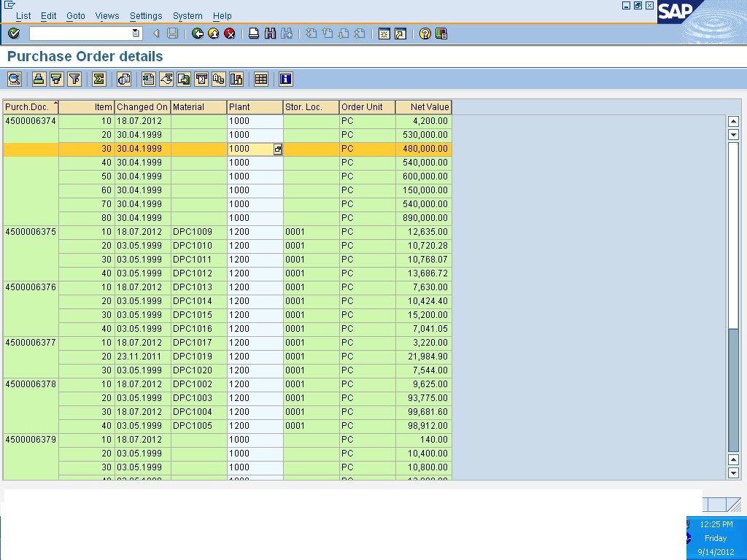Select purchase document 4500006375 cell
747x560 pixels.
click(x=31, y=232)
